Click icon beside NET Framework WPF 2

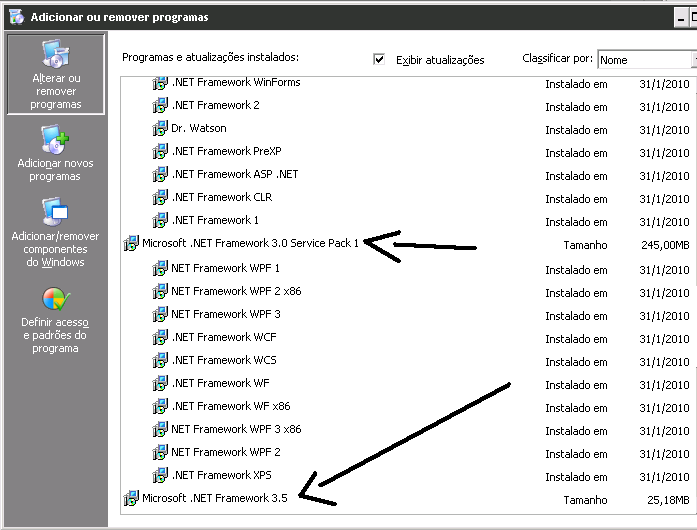click(160, 452)
